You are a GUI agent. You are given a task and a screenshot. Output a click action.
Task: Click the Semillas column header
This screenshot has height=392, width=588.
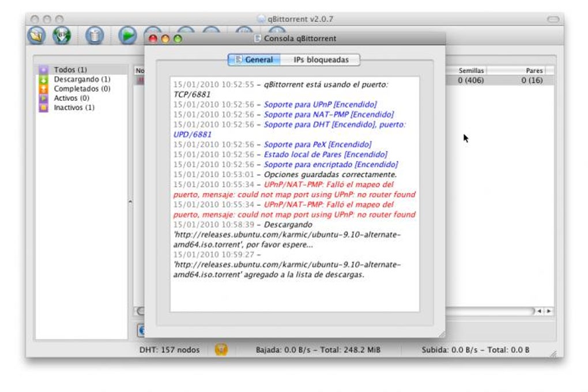[472, 70]
